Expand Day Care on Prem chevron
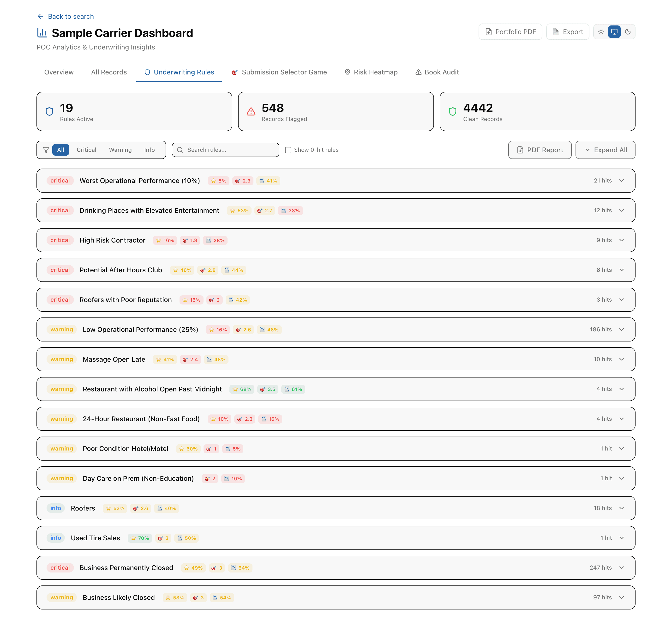Viewport: 672px width, 621px height. pos(622,479)
